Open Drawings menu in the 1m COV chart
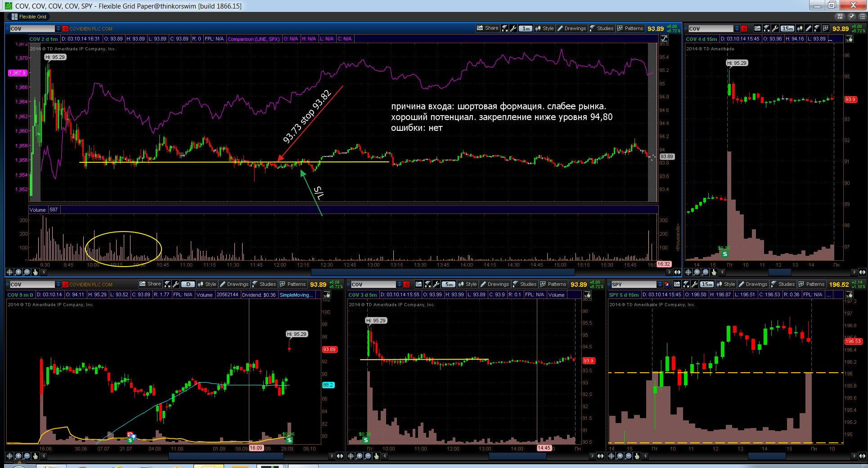This screenshot has width=868, height=468. [572, 28]
